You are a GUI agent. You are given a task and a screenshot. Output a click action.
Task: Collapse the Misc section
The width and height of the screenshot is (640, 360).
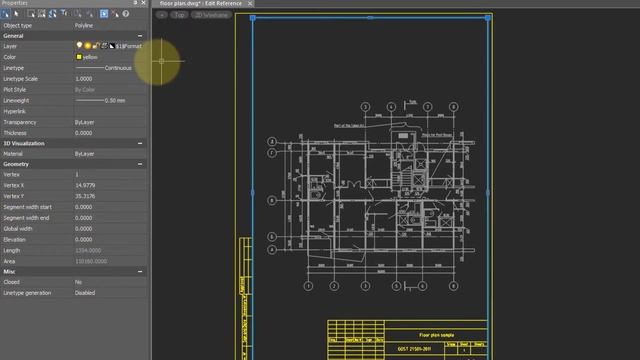(x=140, y=271)
